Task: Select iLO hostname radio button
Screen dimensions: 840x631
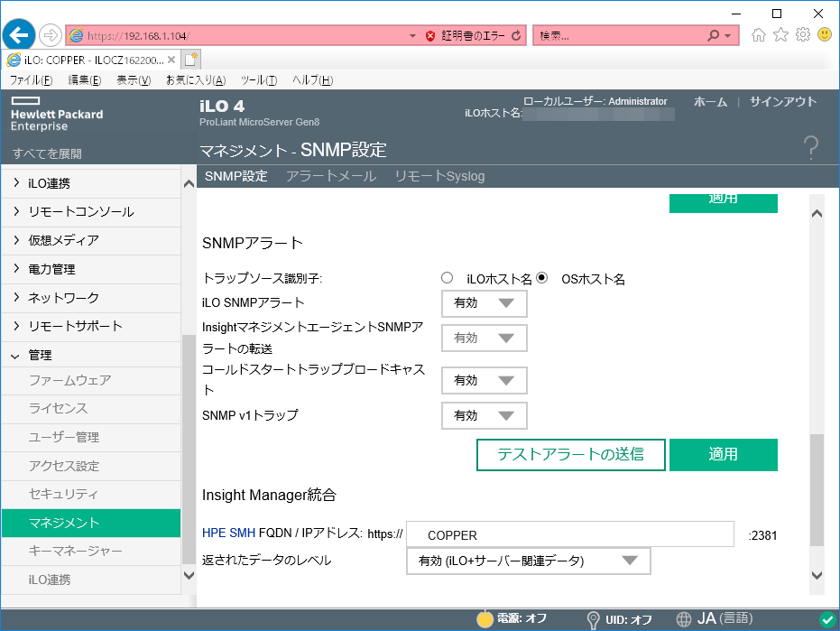Action: (447, 278)
